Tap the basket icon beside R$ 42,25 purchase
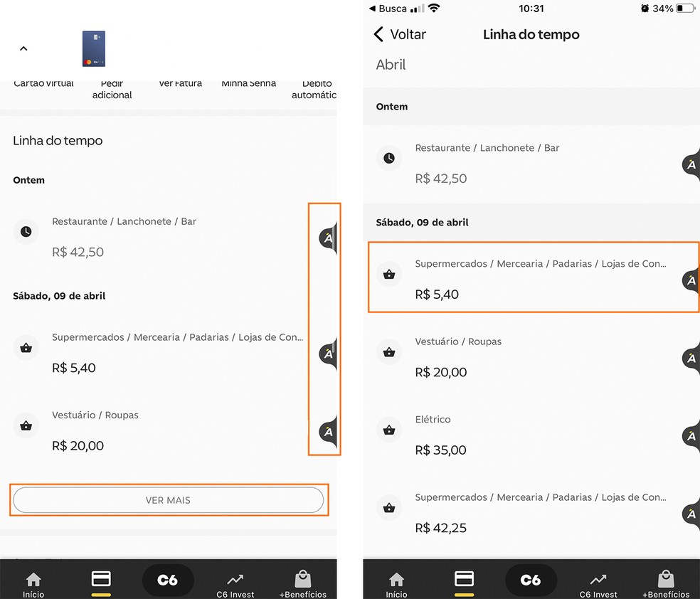Viewport: 700px width, 599px height. click(x=389, y=508)
